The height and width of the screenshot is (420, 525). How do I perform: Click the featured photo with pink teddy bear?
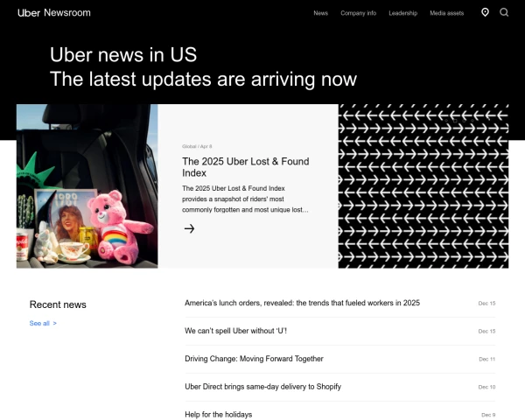click(x=87, y=186)
